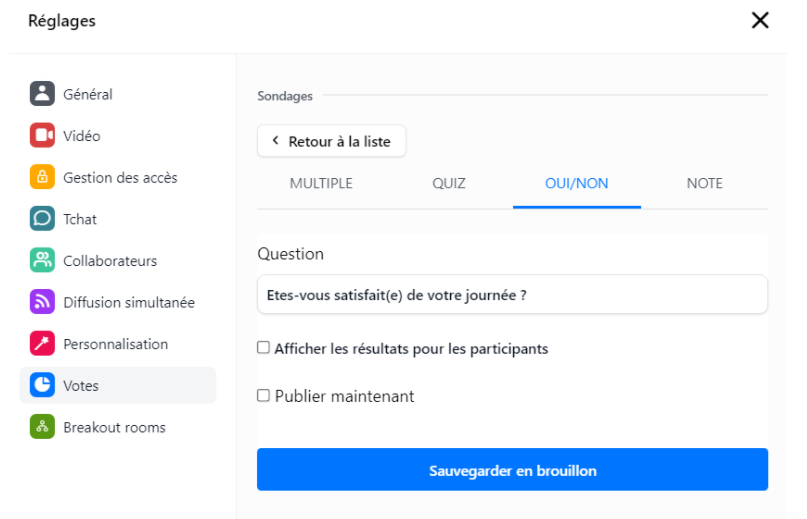Screen dimensions: 807x519
Task: Open Général settings via person icon
Action: pos(42,94)
